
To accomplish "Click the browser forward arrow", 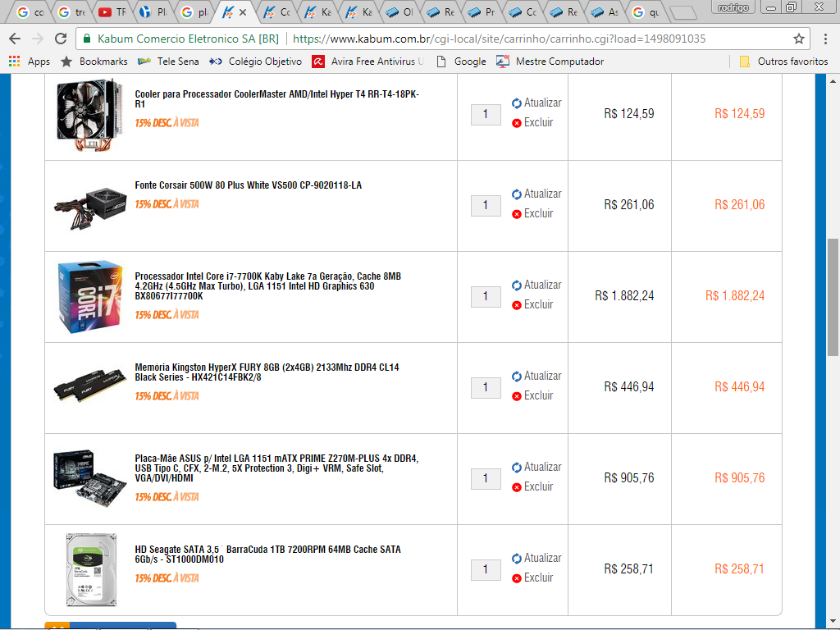I will (x=38, y=39).
